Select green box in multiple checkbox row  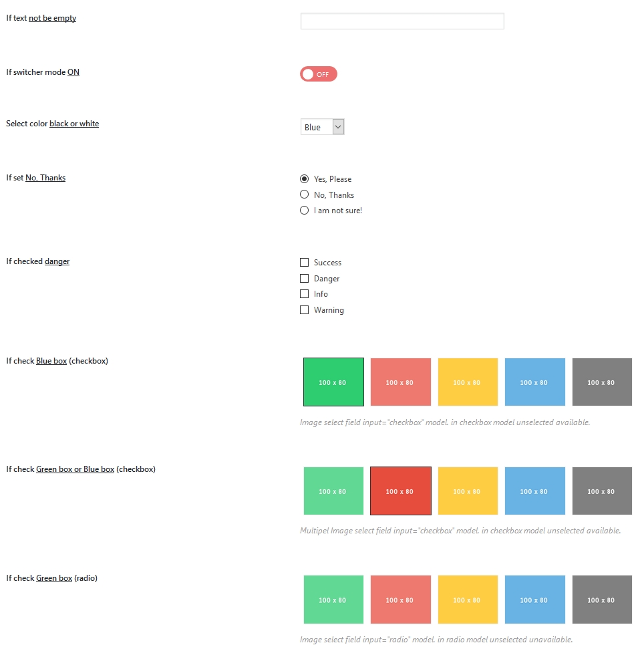coord(333,491)
